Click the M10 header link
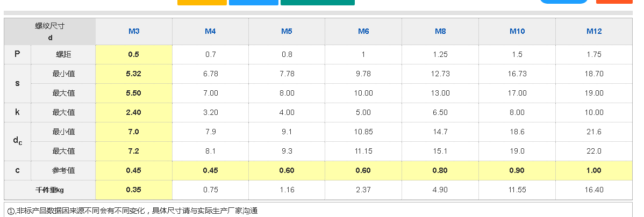 click(x=517, y=32)
